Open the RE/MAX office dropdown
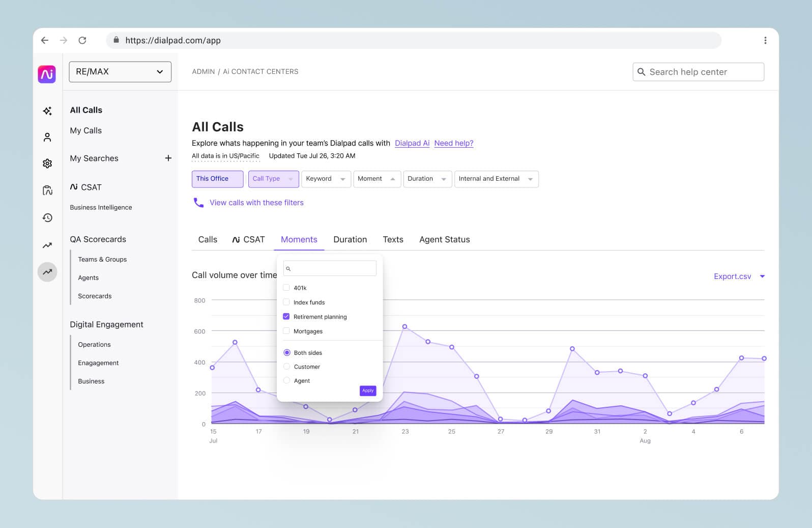812x528 pixels. click(x=120, y=72)
